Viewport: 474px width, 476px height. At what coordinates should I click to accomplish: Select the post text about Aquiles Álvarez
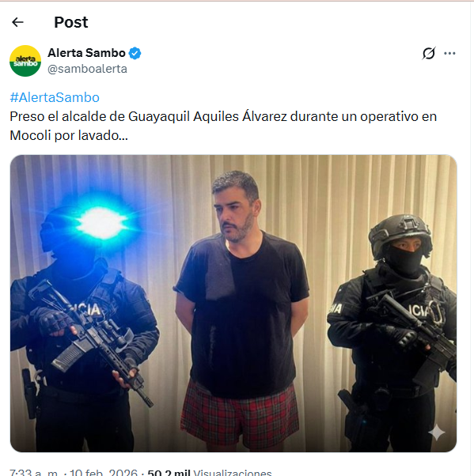(223, 126)
